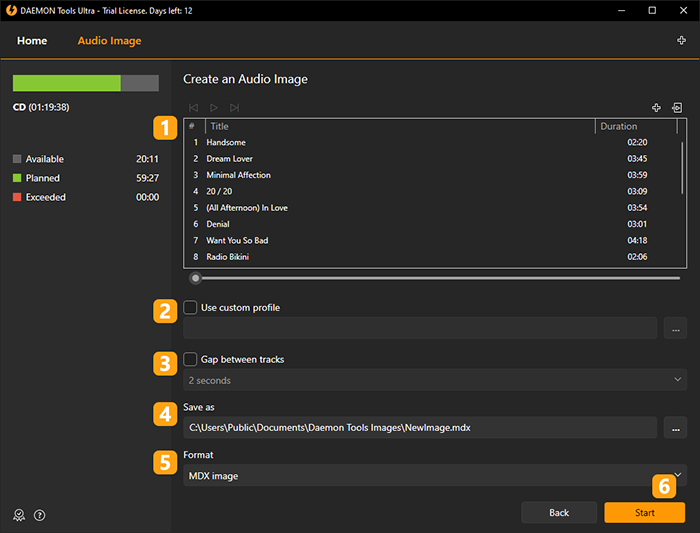This screenshot has width=700, height=533.
Task: Open new tab plus icon in top bar
Action: pos(681,41)
